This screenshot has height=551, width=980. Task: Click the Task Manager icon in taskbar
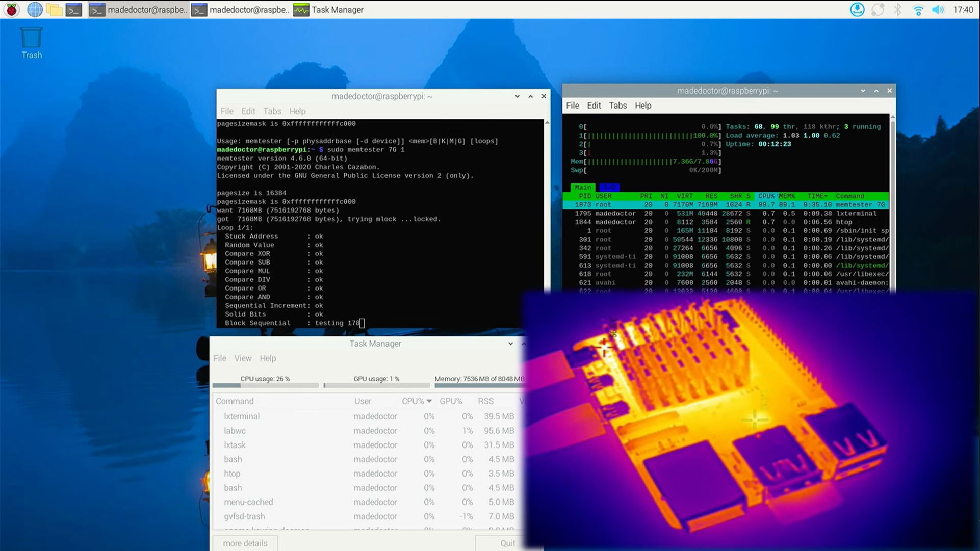coord(301,9)
